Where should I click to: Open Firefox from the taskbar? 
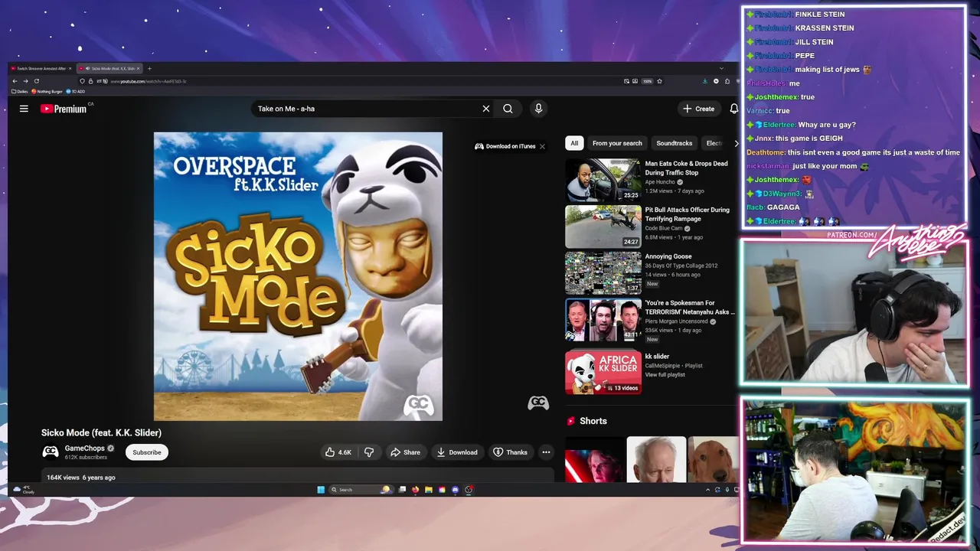click(x=415, y=490)
